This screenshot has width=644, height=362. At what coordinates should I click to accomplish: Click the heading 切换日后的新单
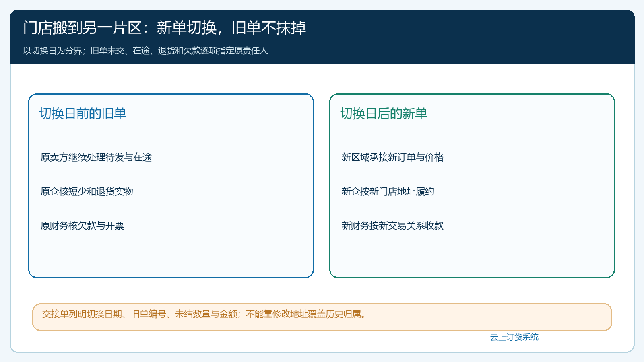(384, 114)
